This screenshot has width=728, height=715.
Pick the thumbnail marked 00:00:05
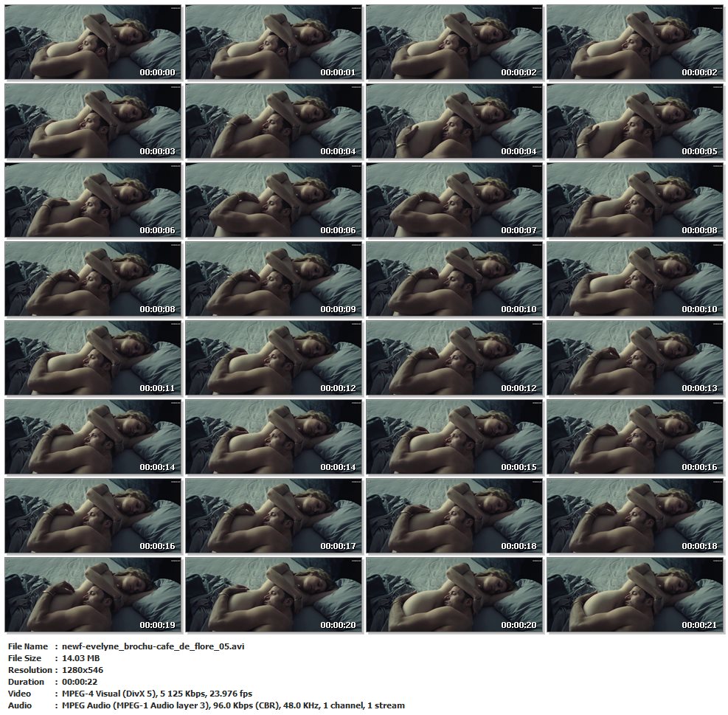click(x=635, y=121)
